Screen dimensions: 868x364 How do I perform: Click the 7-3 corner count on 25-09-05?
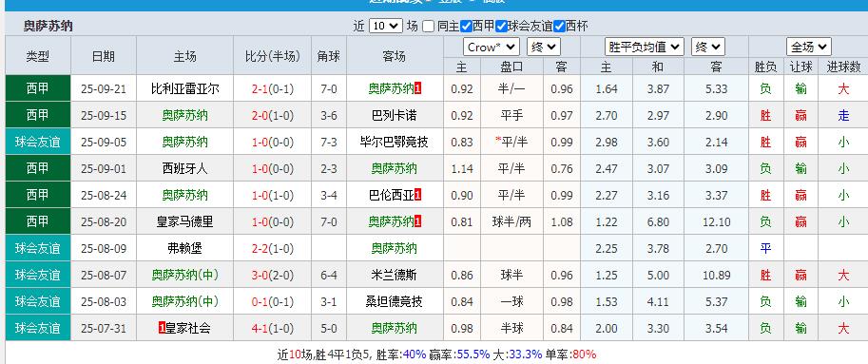point(329,143)
